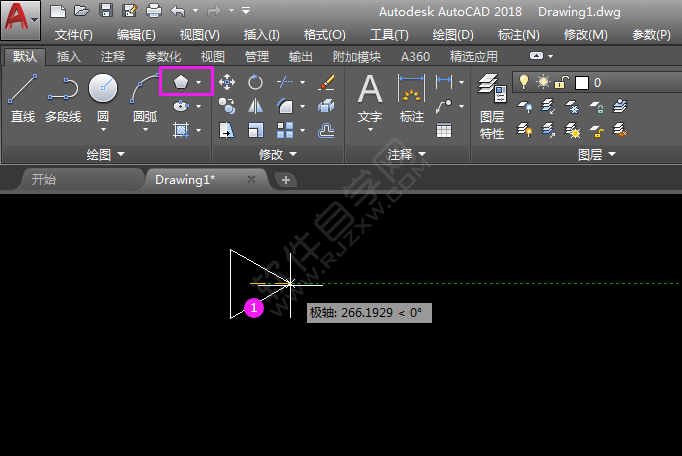682x456 pixels.
Task: Click the Dimension (标注) tool
Action: [411, 98]
